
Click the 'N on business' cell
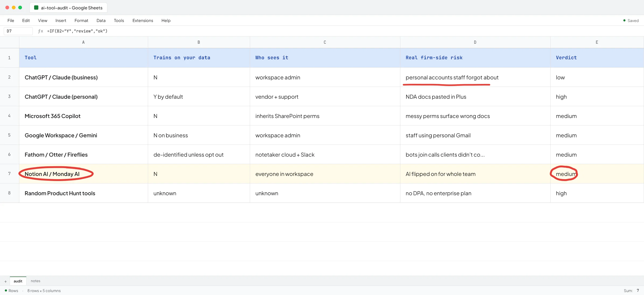pyautogui.click(x=199, y=135)
